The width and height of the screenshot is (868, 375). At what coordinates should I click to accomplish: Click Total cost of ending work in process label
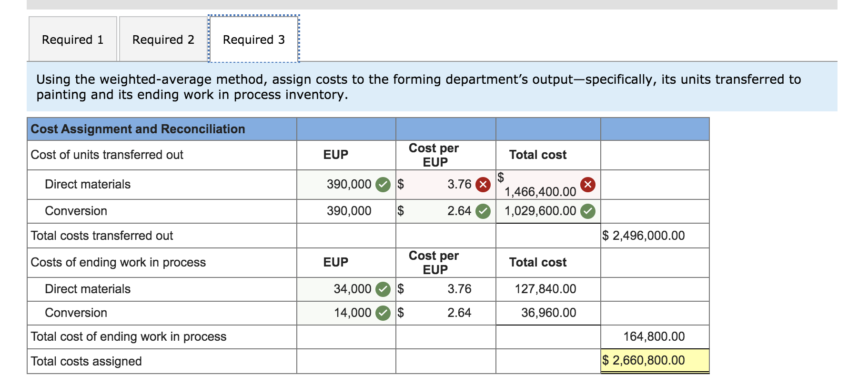(128, 336)
